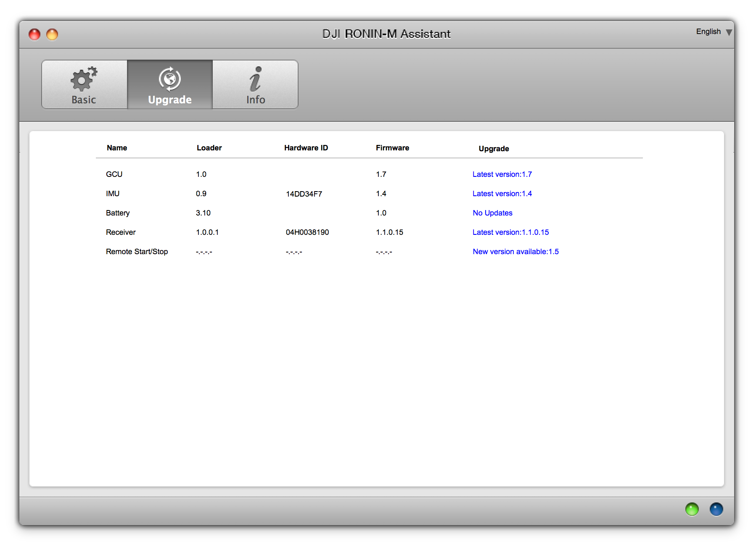Click the blue status indicator light
The height and width of the screenshot is (552, 756).
tap(716, 509)
